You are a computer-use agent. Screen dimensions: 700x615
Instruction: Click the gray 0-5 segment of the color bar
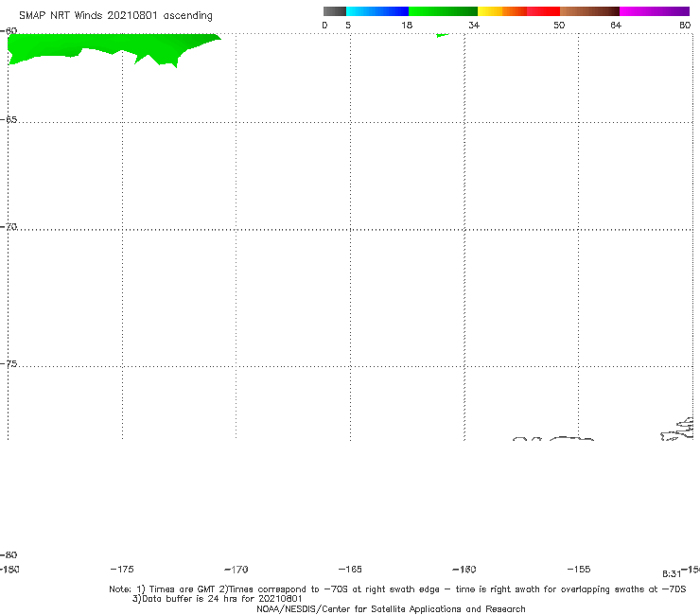coord(335,11)
